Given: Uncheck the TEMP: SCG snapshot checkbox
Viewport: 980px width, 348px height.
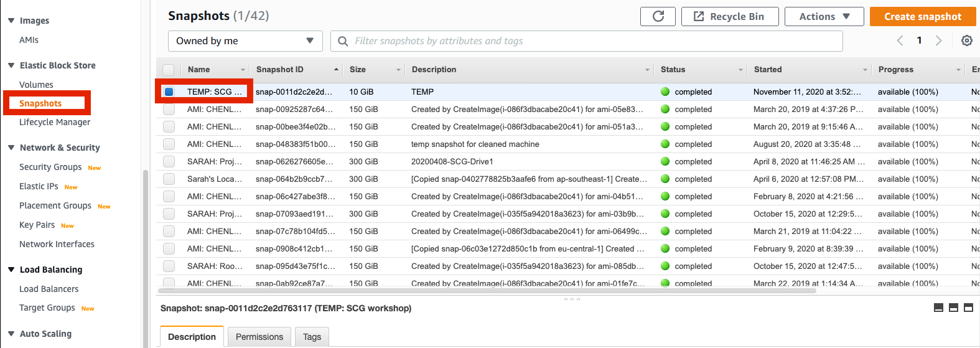Looking at the screenshot, I should click(x=169, y=92).
